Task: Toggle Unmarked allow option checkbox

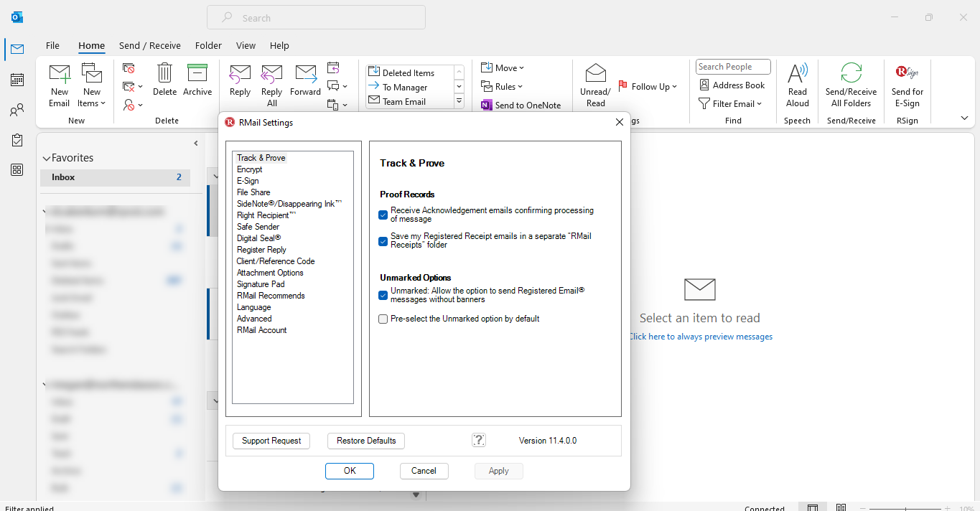Action: [x=383, y=295]
